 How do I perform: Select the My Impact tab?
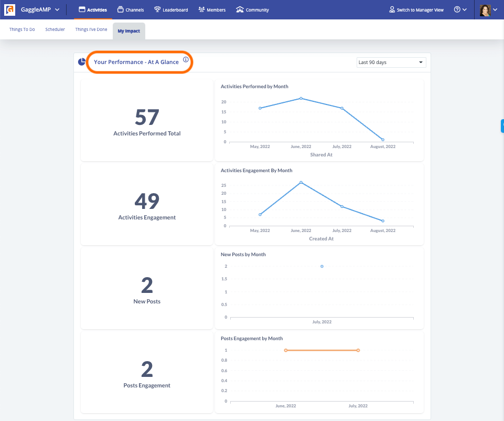pos(128,30)
